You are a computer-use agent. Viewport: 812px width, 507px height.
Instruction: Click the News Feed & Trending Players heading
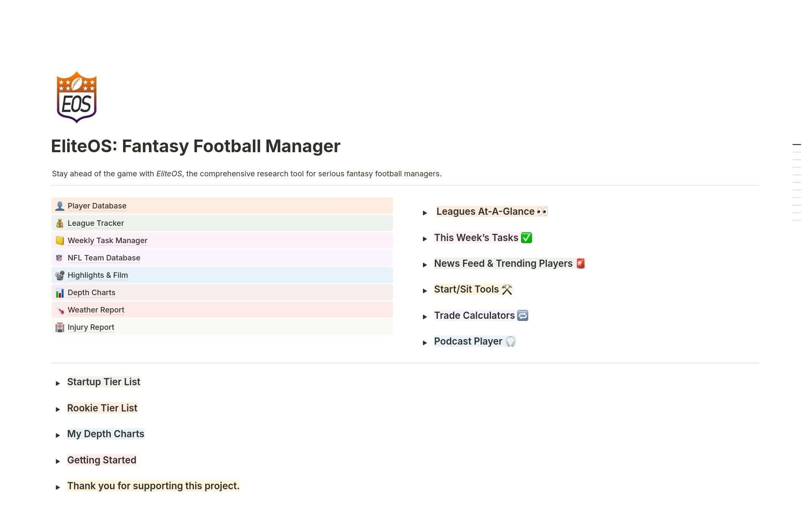point(503,263)
